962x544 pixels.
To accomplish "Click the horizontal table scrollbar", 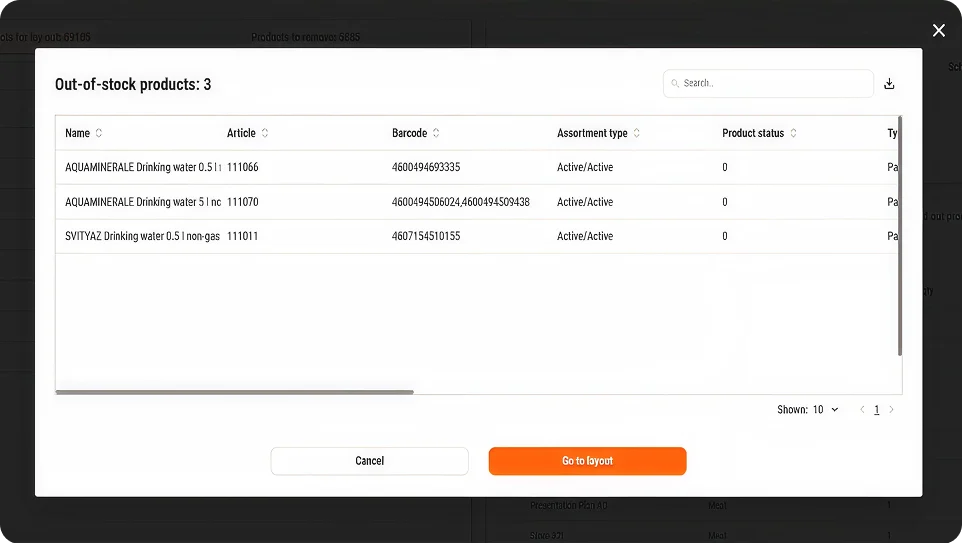I will tap(234, 392).
